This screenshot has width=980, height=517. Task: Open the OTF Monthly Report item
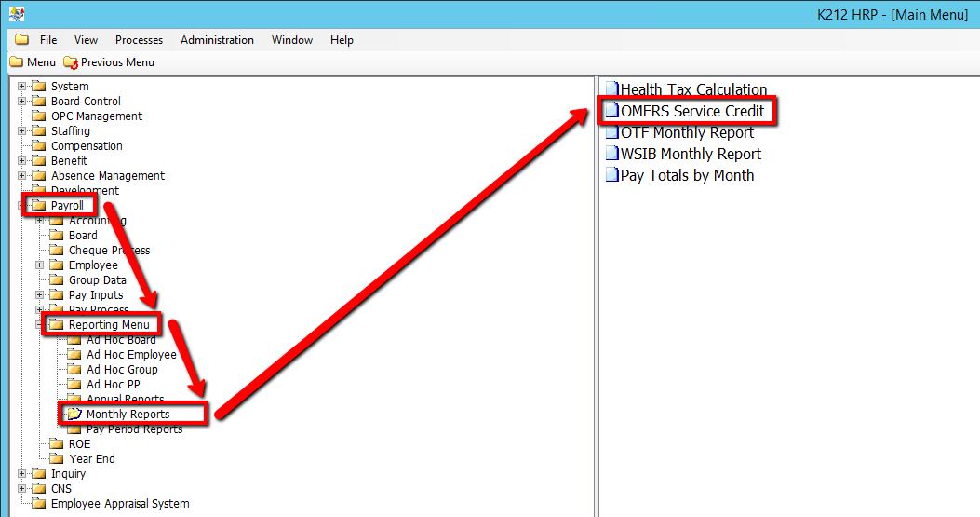687,133
